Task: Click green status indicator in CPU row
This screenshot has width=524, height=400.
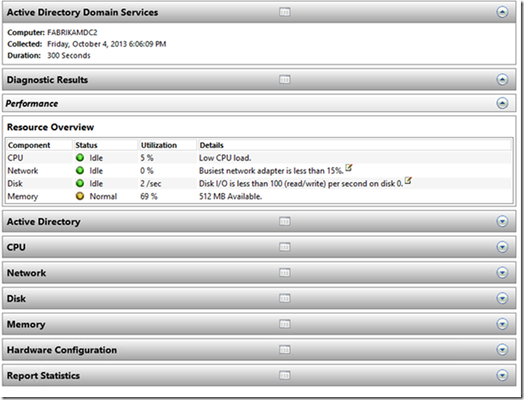Action: (x=80, y=157)
